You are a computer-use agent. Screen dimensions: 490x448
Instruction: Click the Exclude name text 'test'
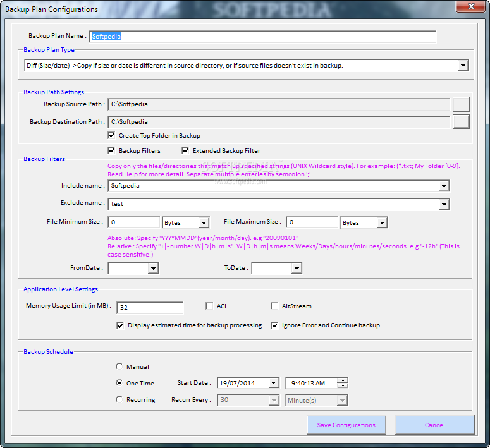[x=117, y=204]
